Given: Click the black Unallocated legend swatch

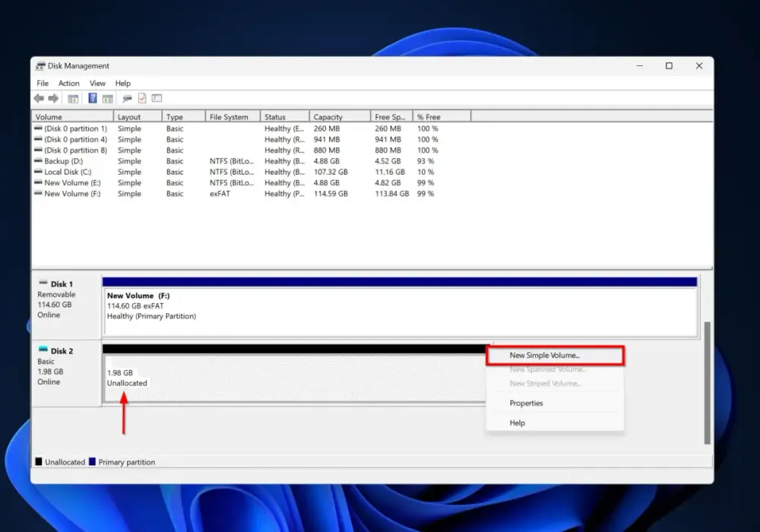Looking at the screenshot, I should (x=39, y=462).
